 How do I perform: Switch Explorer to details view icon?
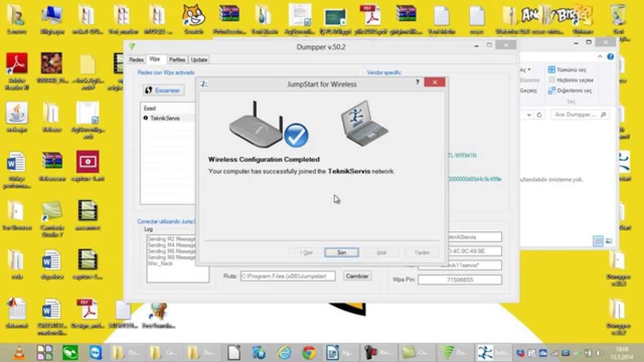(x=598, y=241)
